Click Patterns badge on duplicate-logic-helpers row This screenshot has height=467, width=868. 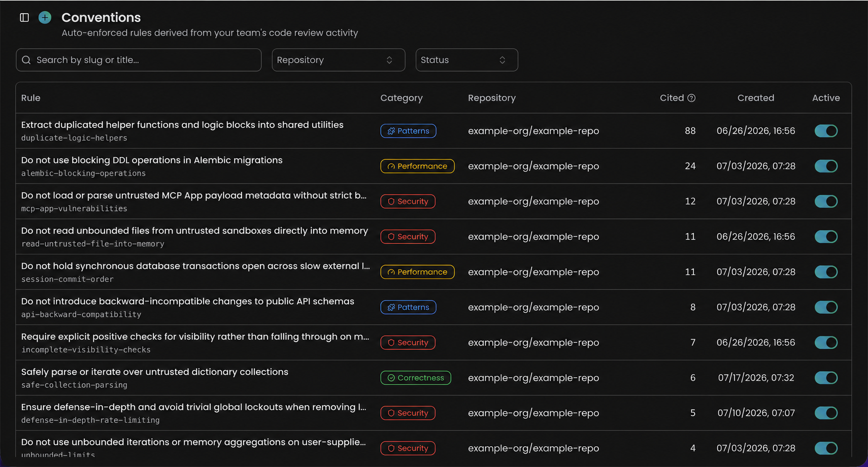tap(408, 131)
